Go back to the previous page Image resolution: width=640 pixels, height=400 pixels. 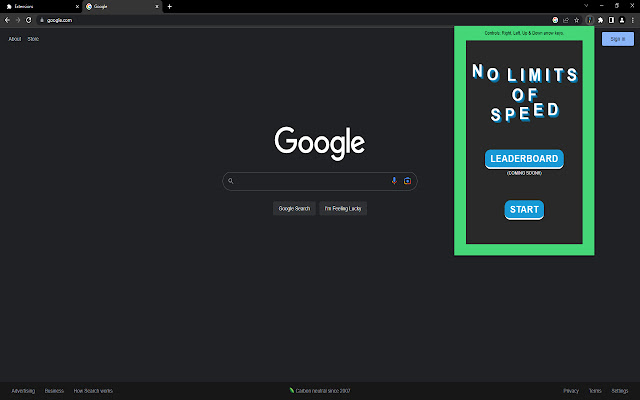(x=7, y=20)
